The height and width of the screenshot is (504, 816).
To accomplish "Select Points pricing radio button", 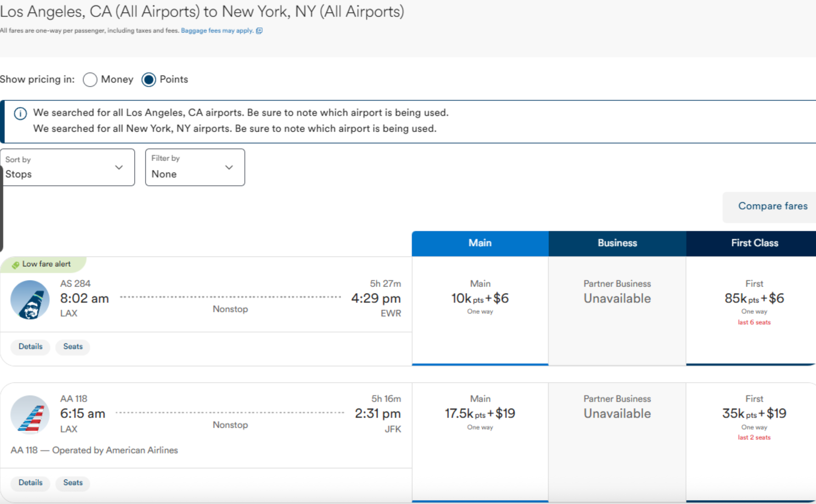I will [148, 80].
